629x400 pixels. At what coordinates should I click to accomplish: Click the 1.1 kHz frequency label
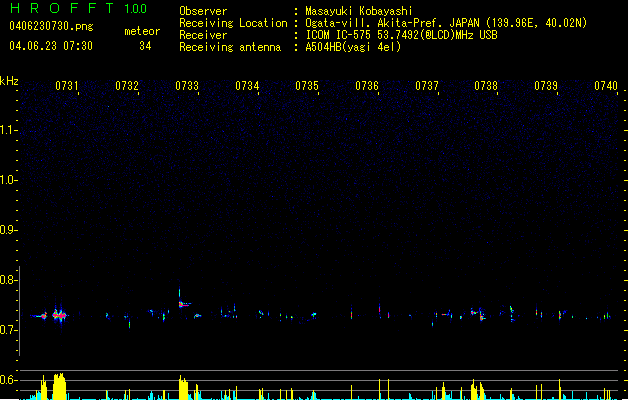(x=8, y=130)
